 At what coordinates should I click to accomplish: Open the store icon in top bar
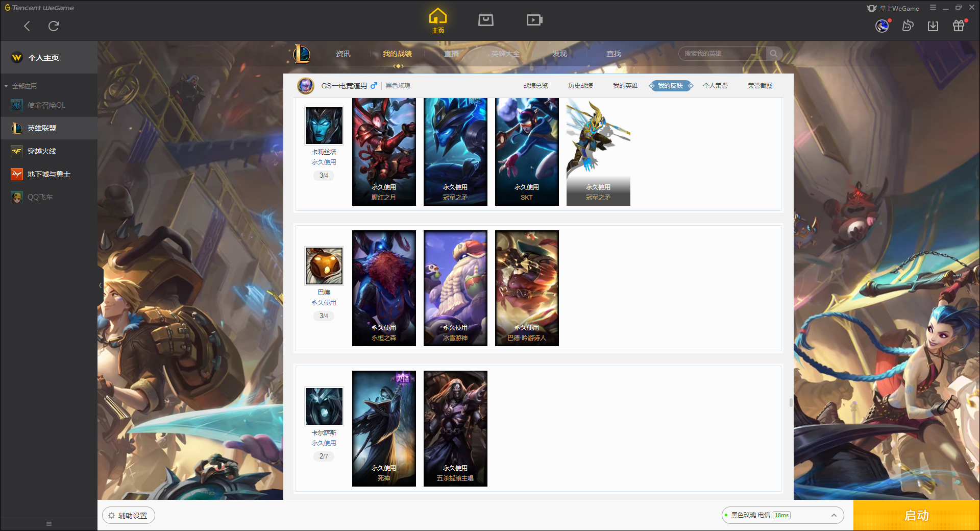(x=486, y=20)
